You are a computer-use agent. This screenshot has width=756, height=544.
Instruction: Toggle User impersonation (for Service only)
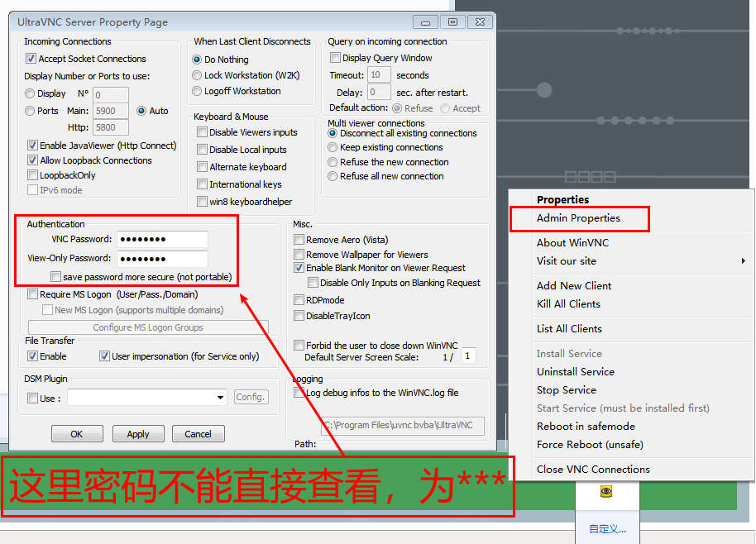tap(104, 356)
